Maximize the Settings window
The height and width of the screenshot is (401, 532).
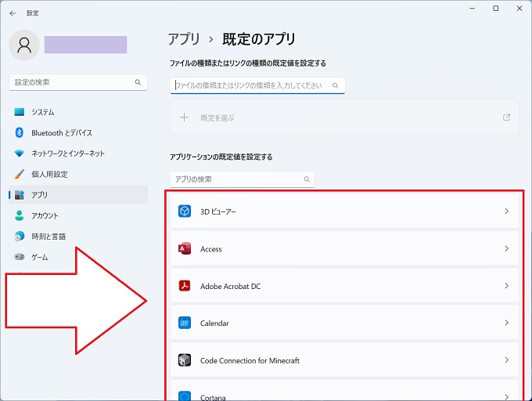pyautogui.click(x=496, y=8)
